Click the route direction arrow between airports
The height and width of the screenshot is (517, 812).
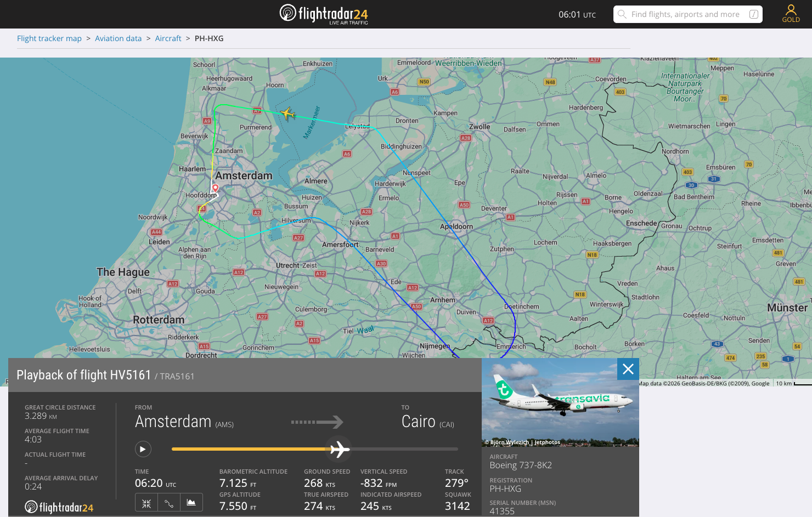(x=317, y=422)
